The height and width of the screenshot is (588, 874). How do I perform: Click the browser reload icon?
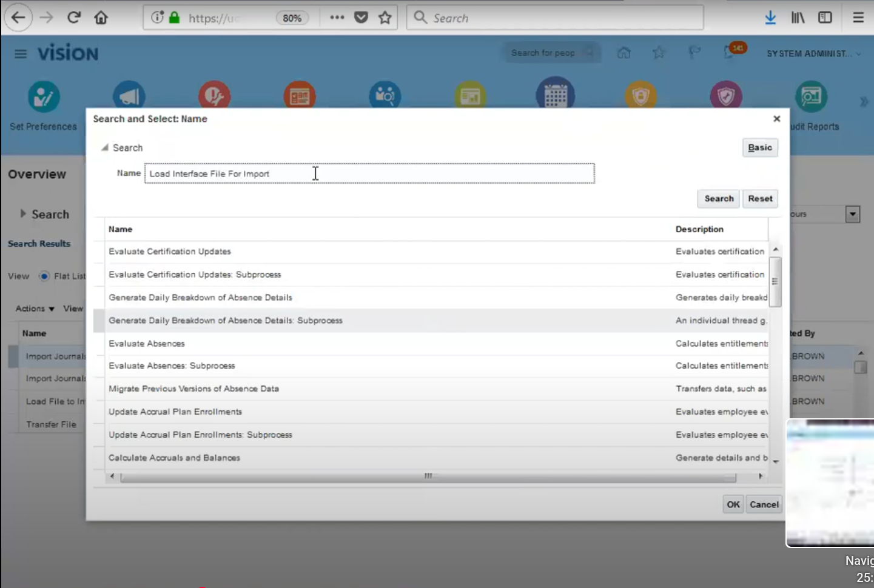(74, 18)
